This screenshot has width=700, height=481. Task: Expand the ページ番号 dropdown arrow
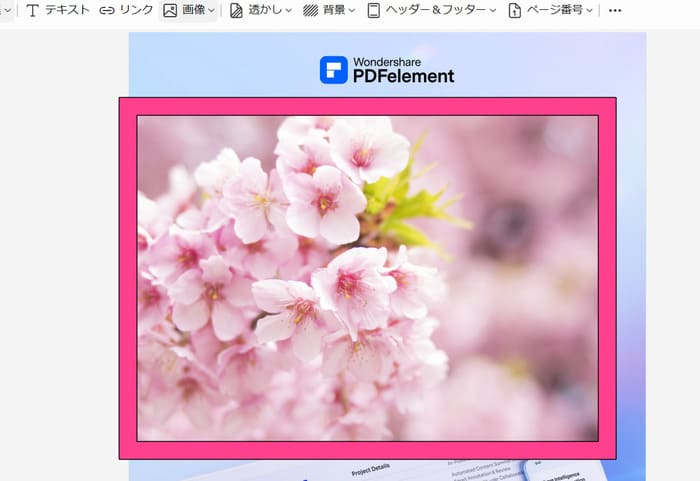[589, 11]
